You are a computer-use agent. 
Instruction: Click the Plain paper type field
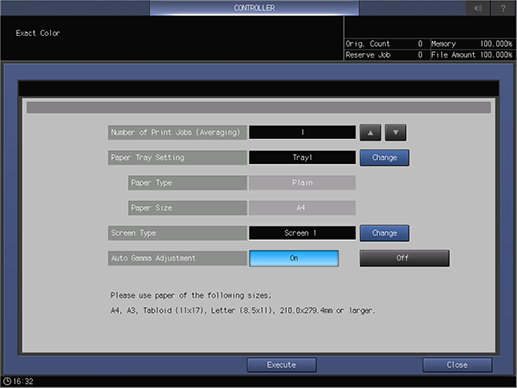[x=302, y=183]
